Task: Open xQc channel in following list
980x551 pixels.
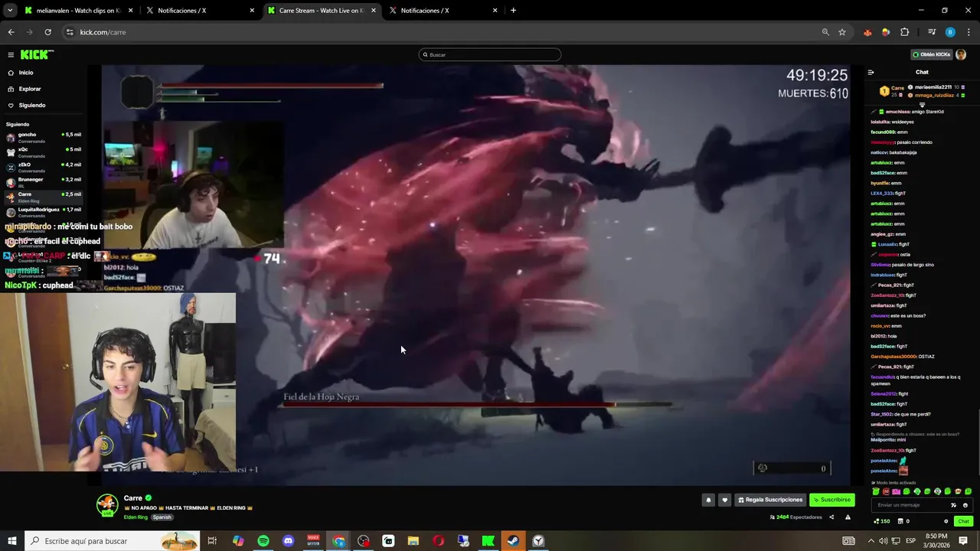Action: pos(44,152)
